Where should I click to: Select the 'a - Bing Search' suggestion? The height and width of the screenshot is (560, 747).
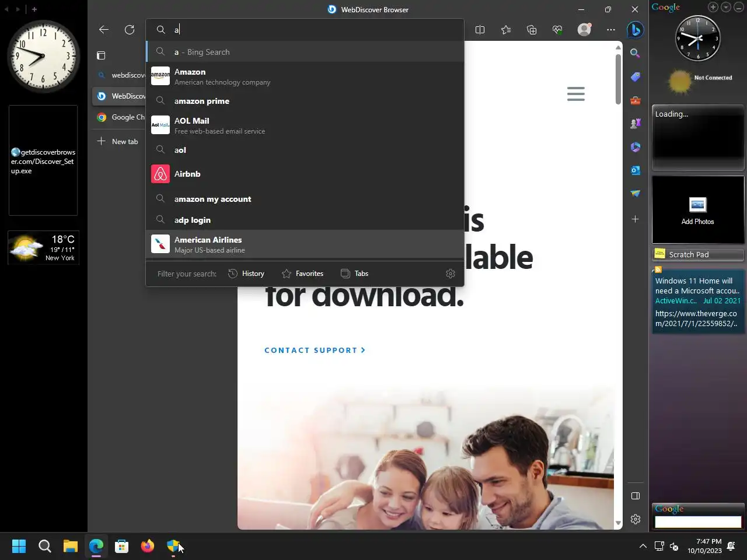coord(305,52)
